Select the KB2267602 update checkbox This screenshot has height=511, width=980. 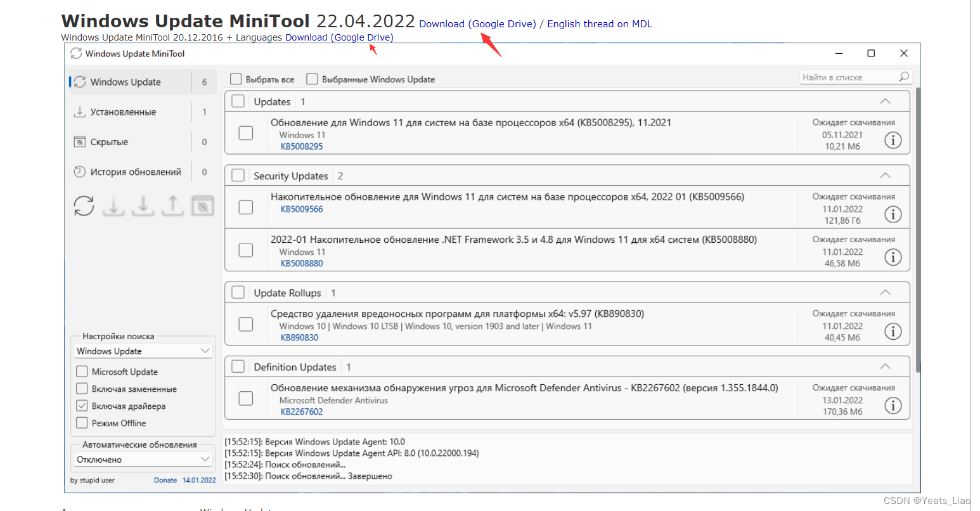246,398
